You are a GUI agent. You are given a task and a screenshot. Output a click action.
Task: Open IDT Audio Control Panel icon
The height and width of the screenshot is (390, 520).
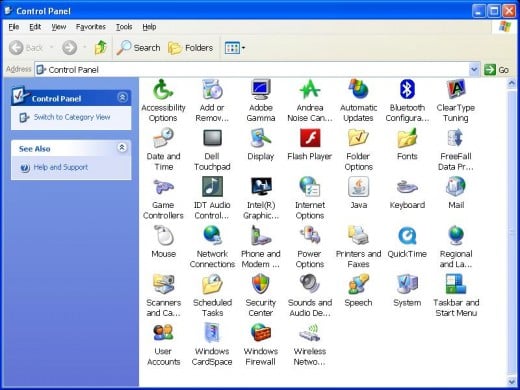coord(212,187)
